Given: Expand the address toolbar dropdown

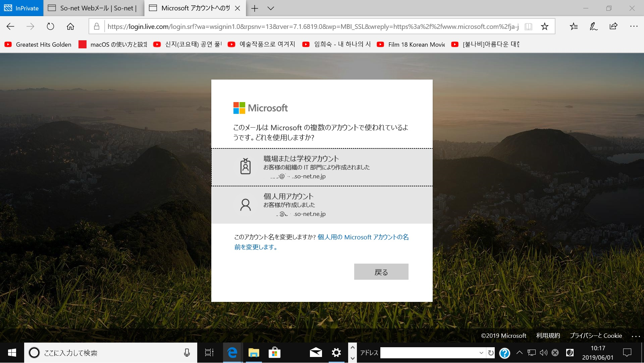Looking at the screenshot, I should click(x=481, y=353).
